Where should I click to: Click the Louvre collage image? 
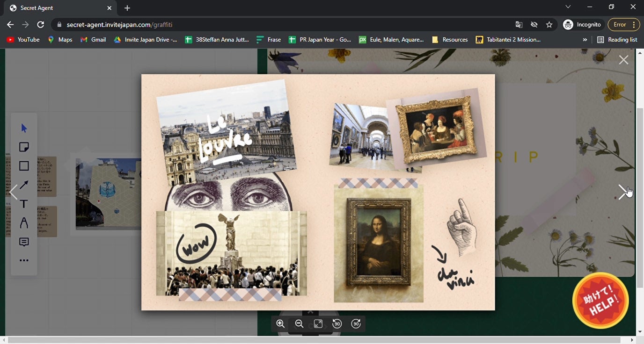click(318, 192)
